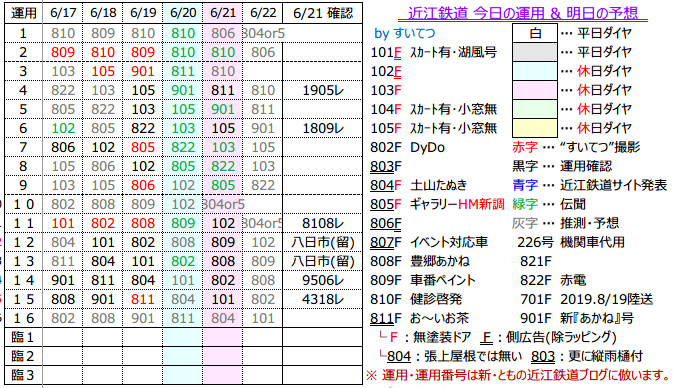Click legend entry 101F スカート有・湖風号
The image size is (680, 388).
click(x=433, y=52)
